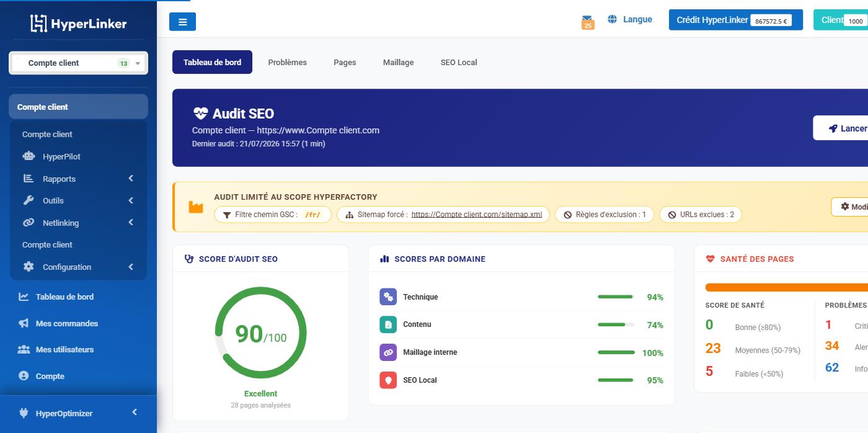Click the heartbeat icon beside Audit SEO

(x=200, y=114)
